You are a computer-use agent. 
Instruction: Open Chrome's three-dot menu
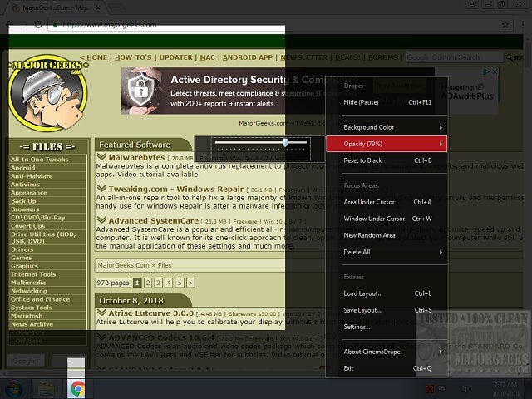pyautogui.click(x=523, y=24)
